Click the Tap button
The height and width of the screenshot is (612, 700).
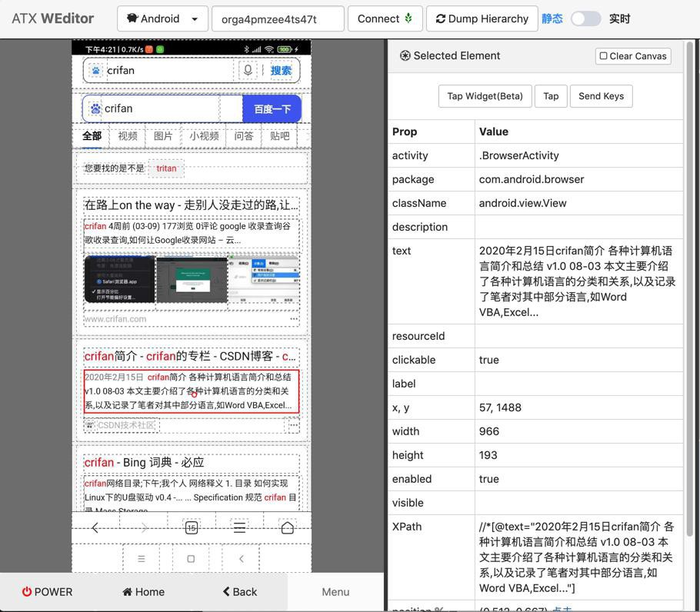(551, 96)
